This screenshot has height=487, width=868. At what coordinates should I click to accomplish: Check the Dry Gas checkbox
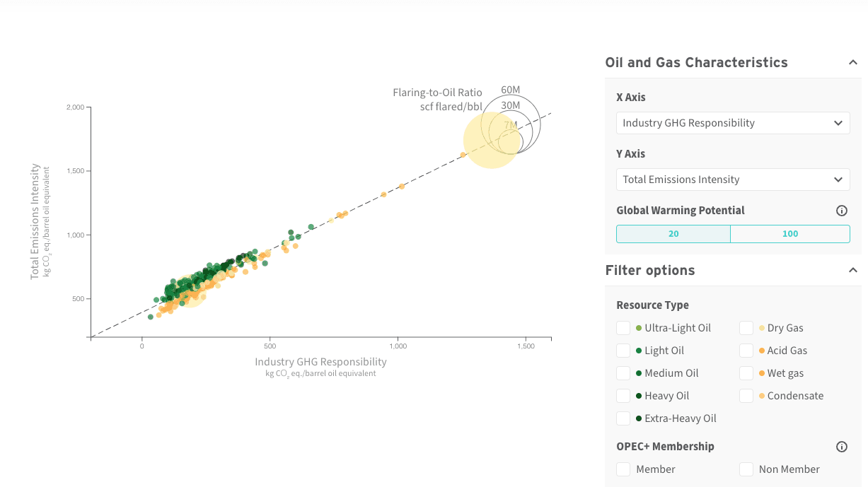click(x=746, y=328)
